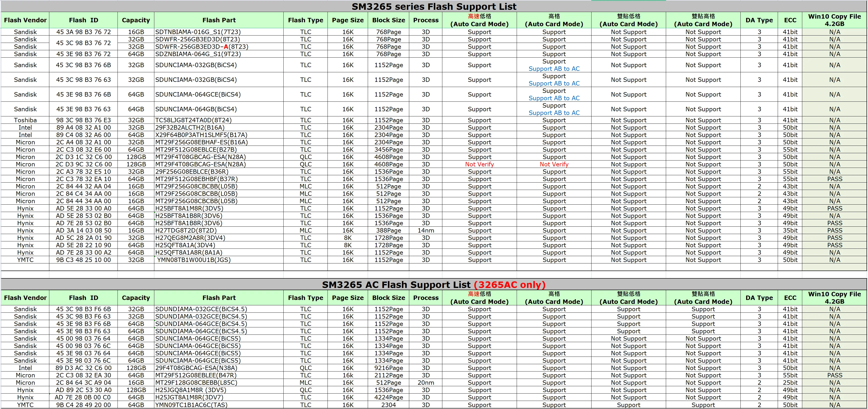Click 'DA Type' header in SM3265 series table
This screenshot has width=868, height=409.
(x=759, y=20)
